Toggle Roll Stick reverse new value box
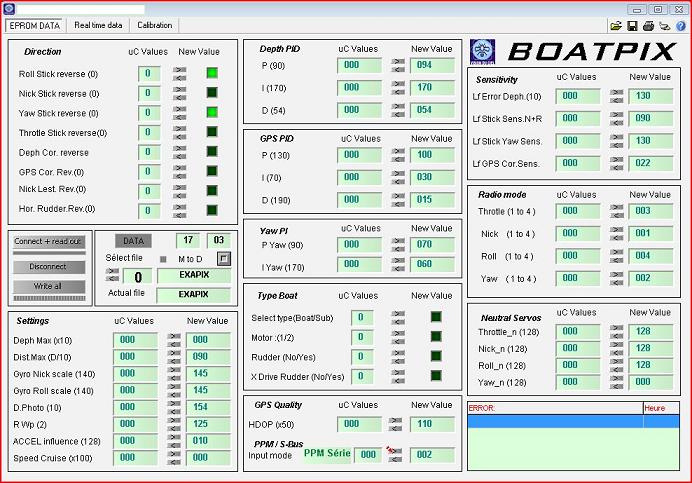 coord(212,73)
